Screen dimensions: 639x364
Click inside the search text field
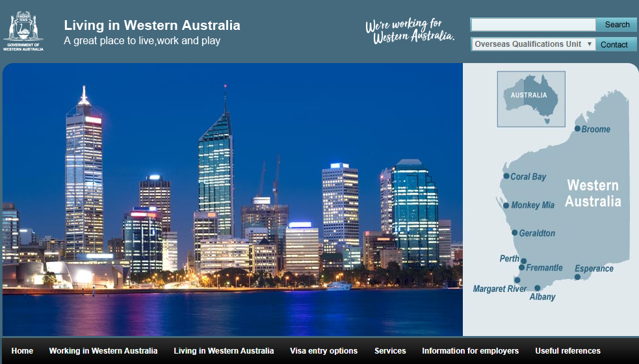[x=533, y=25]
